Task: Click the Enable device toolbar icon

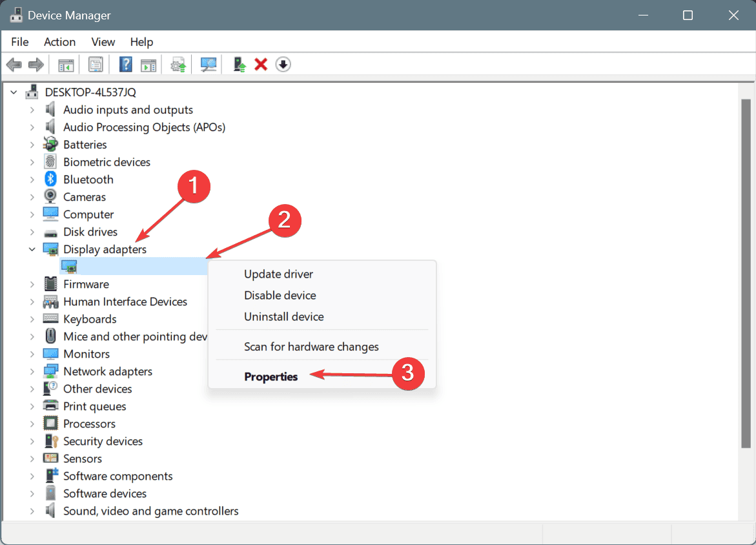Action: tap(239, 65)
